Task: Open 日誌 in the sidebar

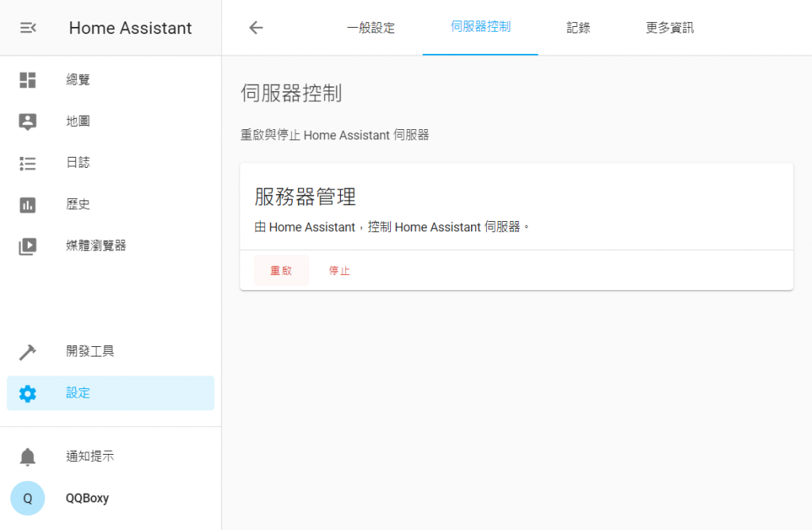Action: [x=110, y=163]
